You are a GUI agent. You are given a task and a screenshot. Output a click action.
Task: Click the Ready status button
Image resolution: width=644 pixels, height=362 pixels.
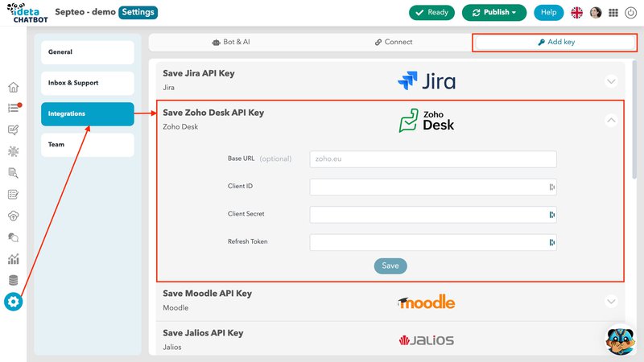[431, 13]
